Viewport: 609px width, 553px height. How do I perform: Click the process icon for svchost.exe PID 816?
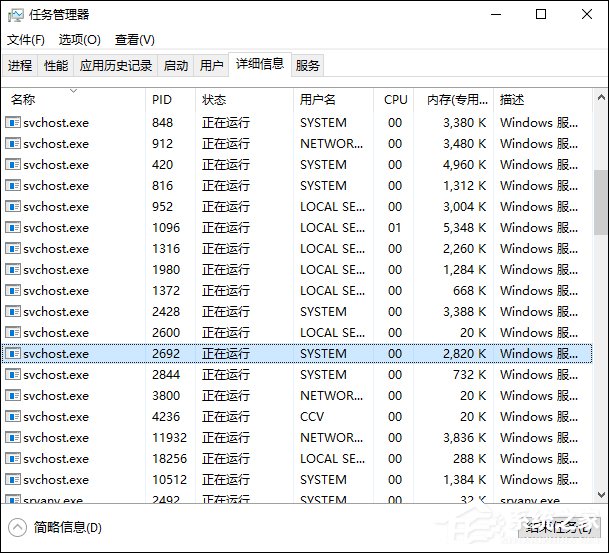[x=13, y=186]
